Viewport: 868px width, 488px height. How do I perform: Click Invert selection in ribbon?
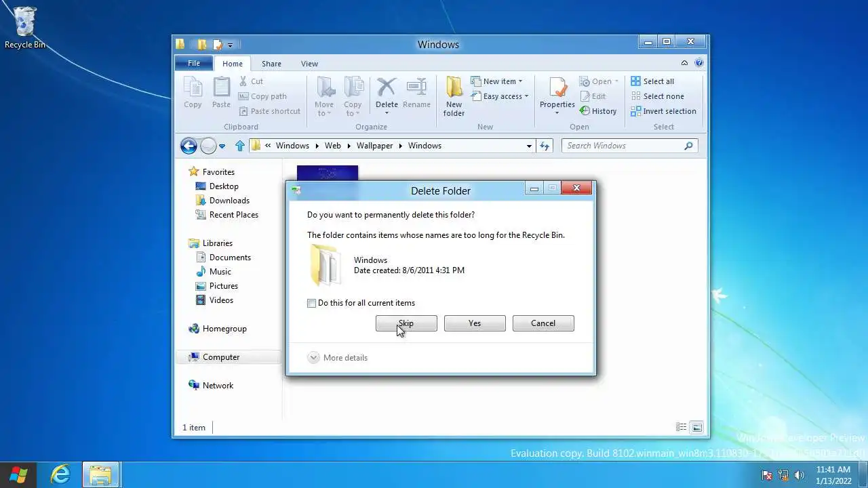click(x=663, y=111)
